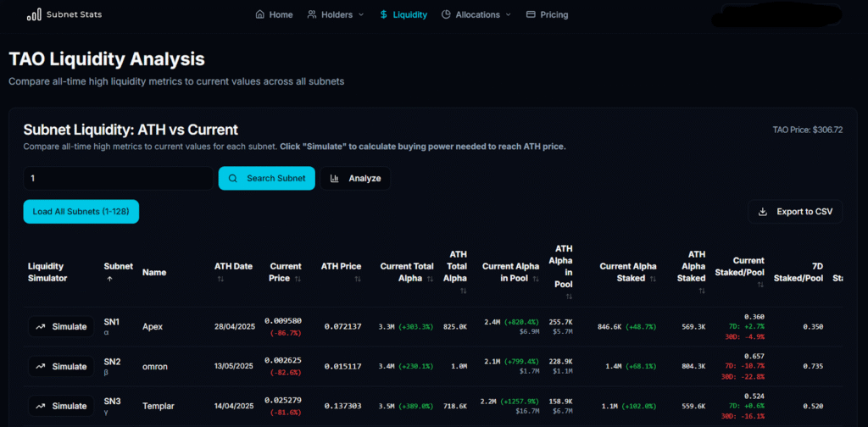
Task: Expand the Allocations dropdown menu
Action: click(x=476, y=14)
